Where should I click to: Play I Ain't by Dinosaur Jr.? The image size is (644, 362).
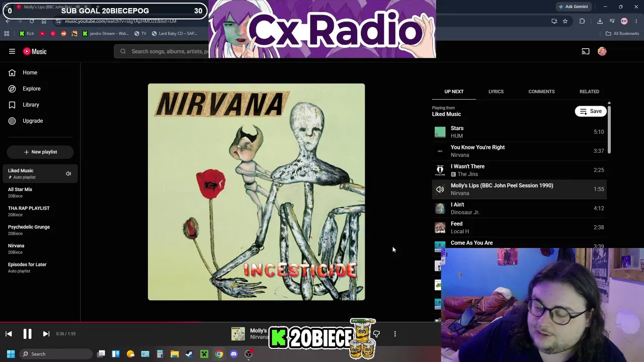(x=519, y=208)
